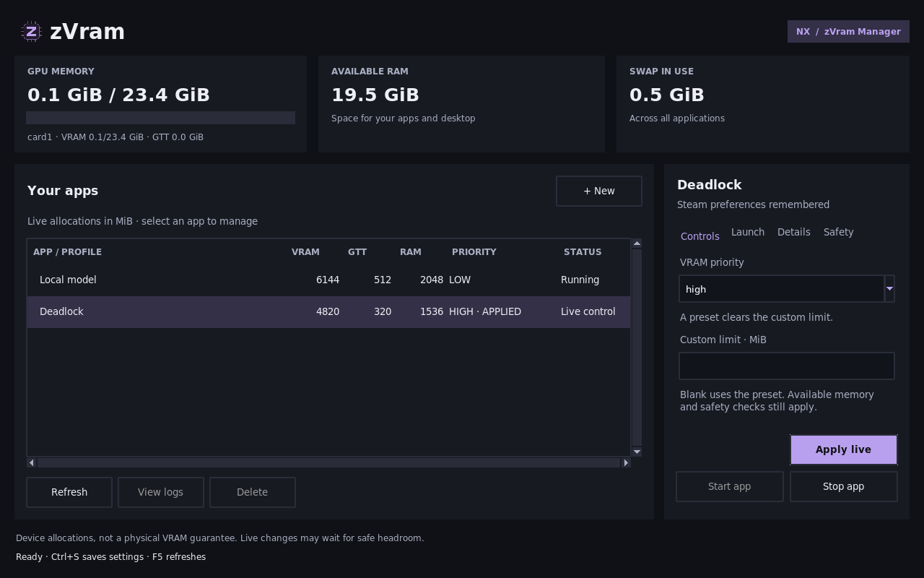
Task: Open the VRAM priority dropdown arrow
Action: pos(889,289)
